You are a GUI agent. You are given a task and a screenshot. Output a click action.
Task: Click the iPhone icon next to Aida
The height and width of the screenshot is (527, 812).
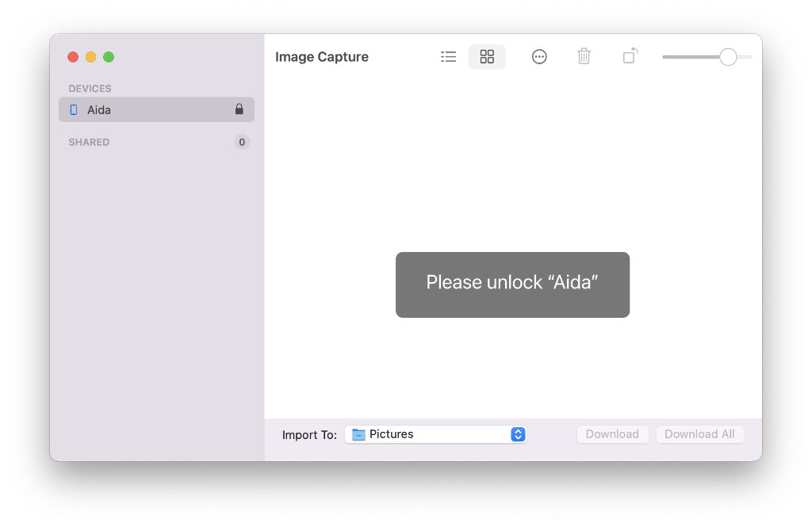pyautogui.click(x=74, y=110)
